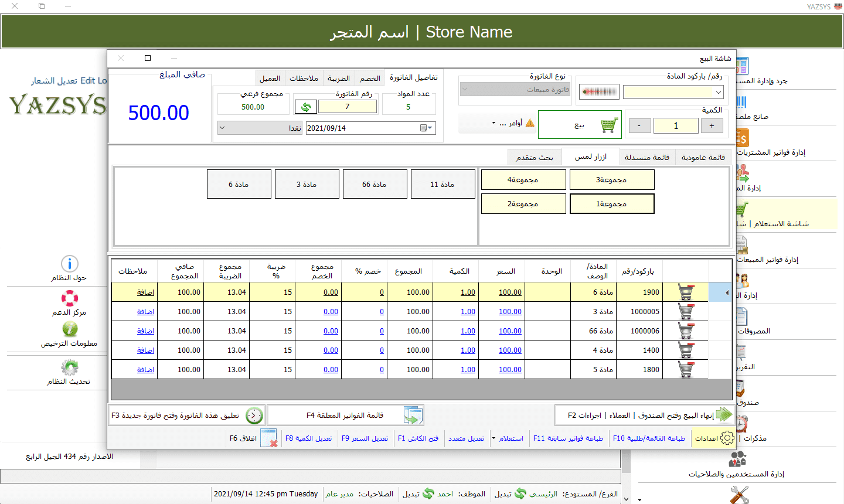Click اضافة link in row مادة 6
The height and width of the screenshot is (504, 844).
(145, 292)
